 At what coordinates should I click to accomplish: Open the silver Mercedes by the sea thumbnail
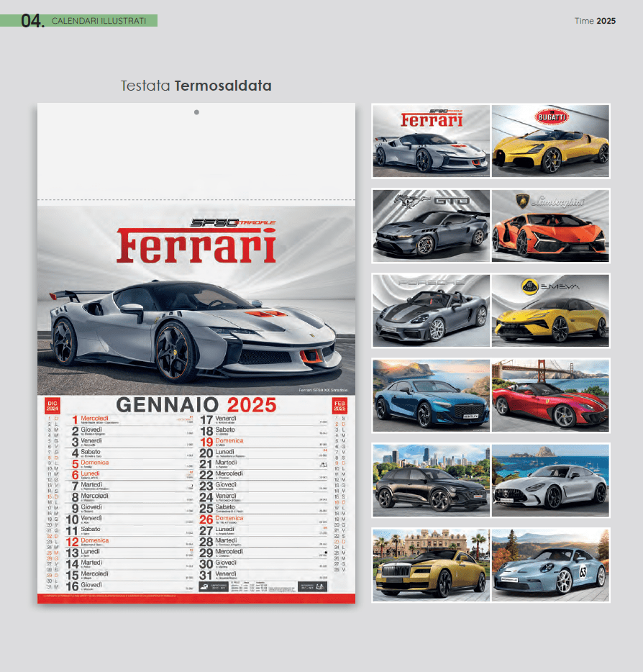pyautogui.click(x=550, y=481)
